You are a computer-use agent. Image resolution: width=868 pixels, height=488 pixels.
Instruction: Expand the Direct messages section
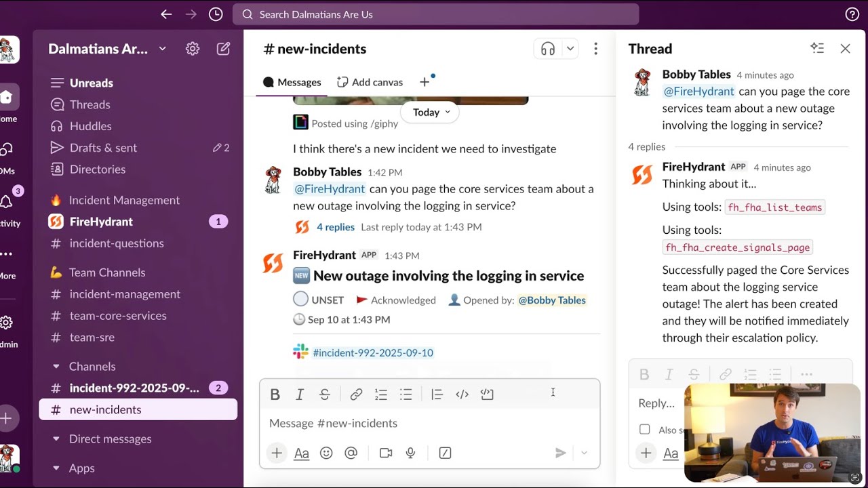click(x=56, y=439)
